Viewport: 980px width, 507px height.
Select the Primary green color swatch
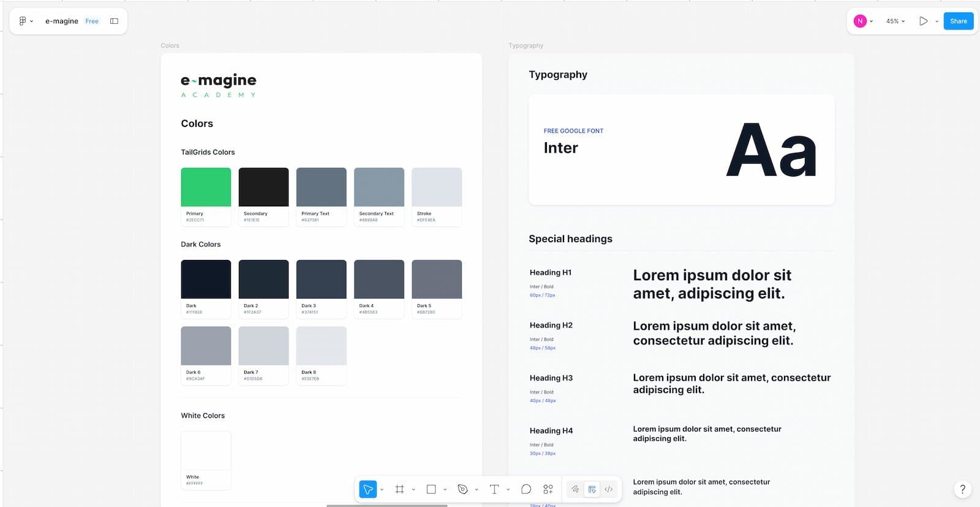[206, 187]
